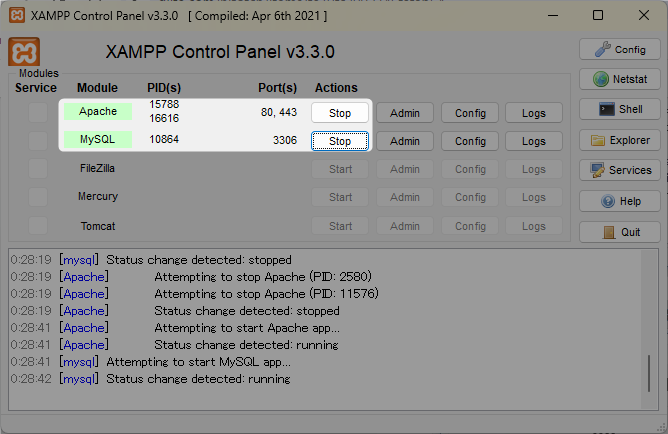
Task: Click the FileZilla module label
Action: click(x=98, y=168)
